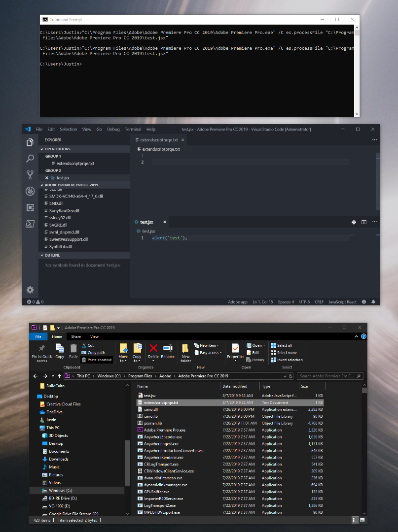Open the PowerShell icon in VS Code activity bar
398x532 pixels.
point(30,224)
